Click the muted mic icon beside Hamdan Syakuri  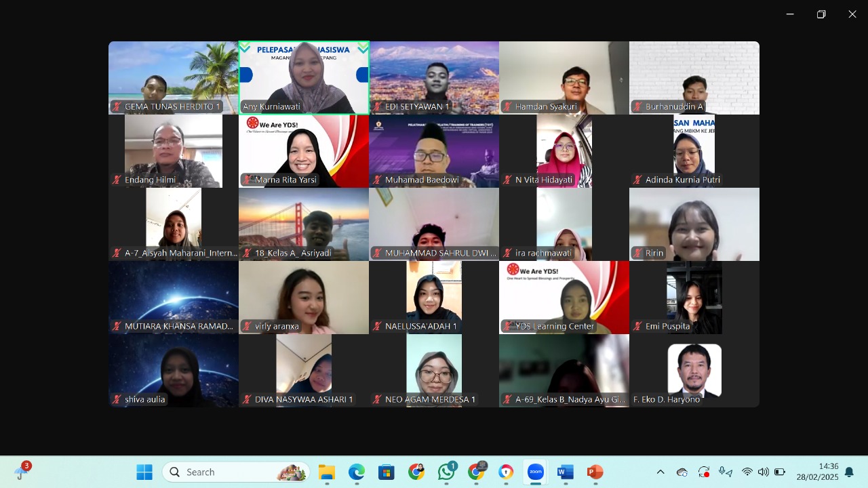(507, 107)
